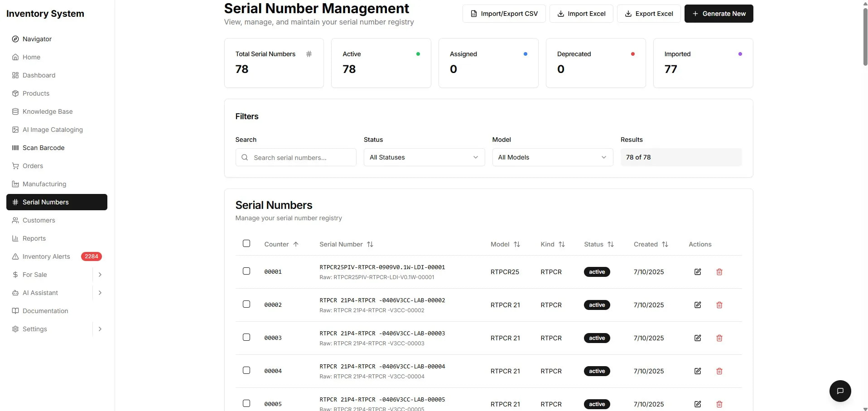Expand the For Sale submenu chevron
The width and height of the screenshot is (868, 411).
tap(100, 275)
